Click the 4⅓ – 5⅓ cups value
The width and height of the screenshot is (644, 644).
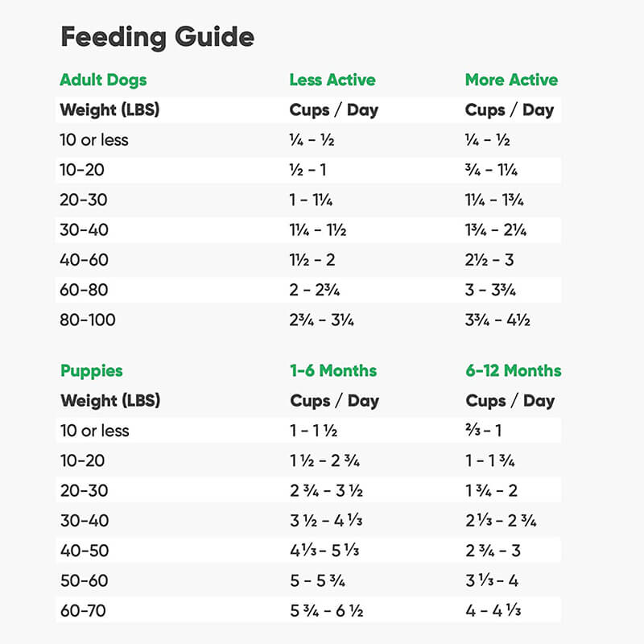pos(324,551)
